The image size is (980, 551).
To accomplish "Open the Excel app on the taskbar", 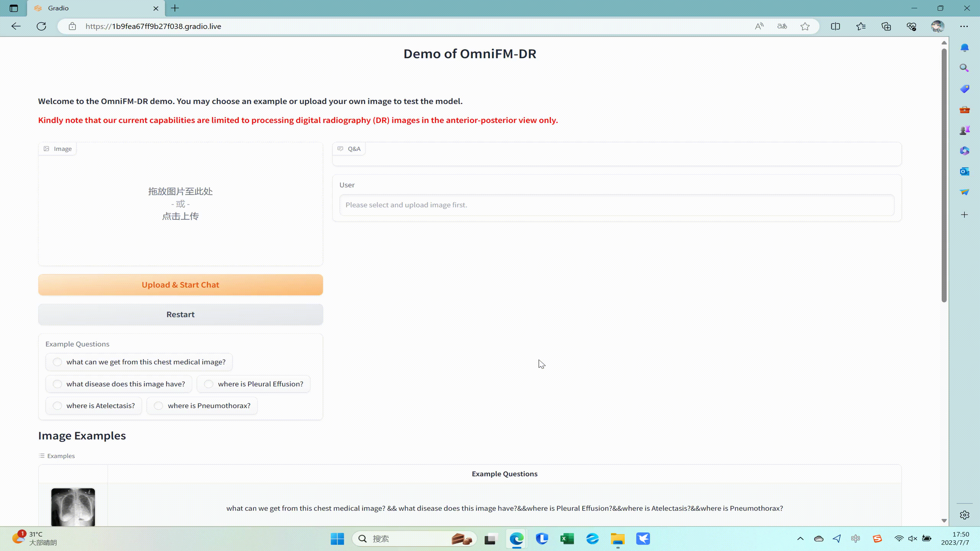I will [567, 539].
